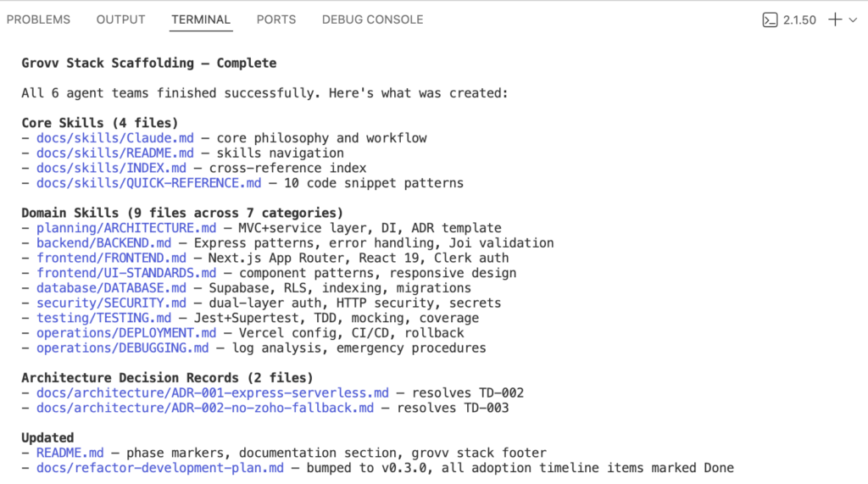Click the backend/BACKEND.md file link
The width and height of the screenshot is (868, 484).
pyautogui.click(x=103, y=243)
